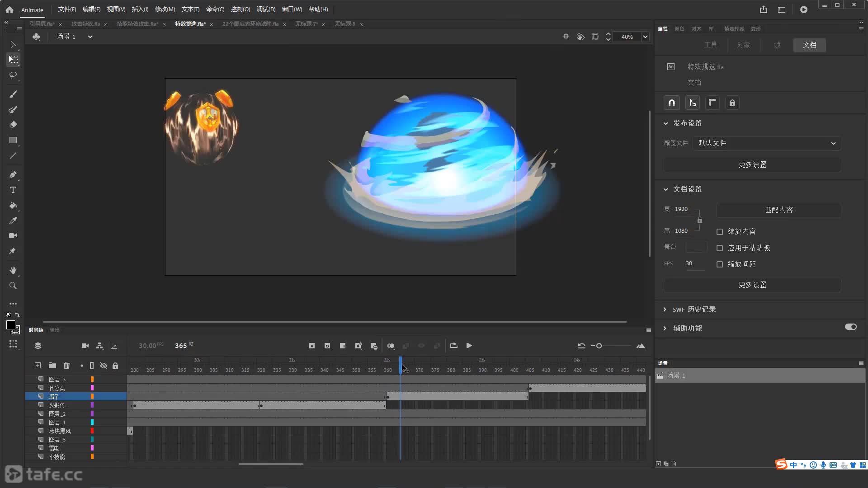Select the Rectangle tool
This screenshot has width=868, height=488.
pyautogui.click(x=13, y=140)
